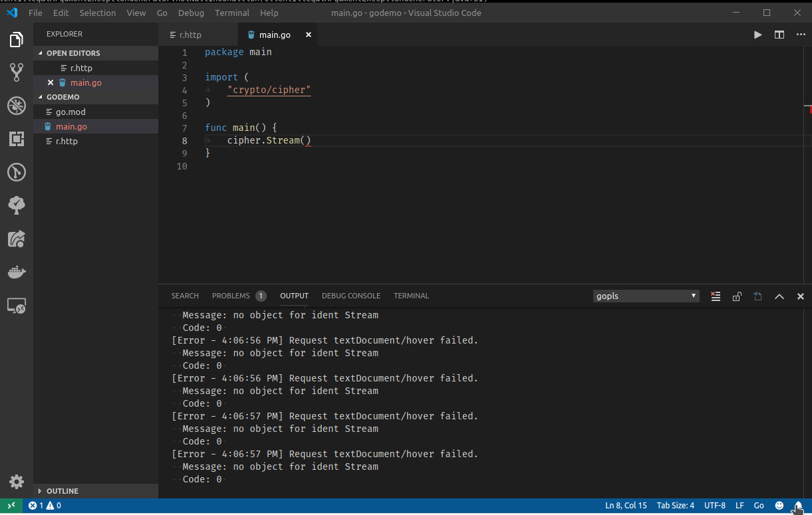Image resolution: width=812 pixels, height=515 pixels.
Task: Open the Debug menu
Action: (x=191, y=13)
